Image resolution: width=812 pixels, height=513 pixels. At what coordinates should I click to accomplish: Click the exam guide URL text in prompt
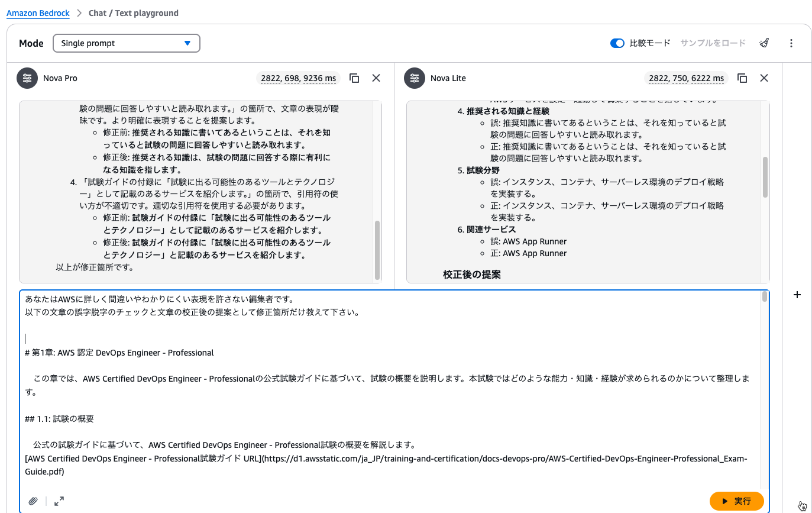coord(386,465)
